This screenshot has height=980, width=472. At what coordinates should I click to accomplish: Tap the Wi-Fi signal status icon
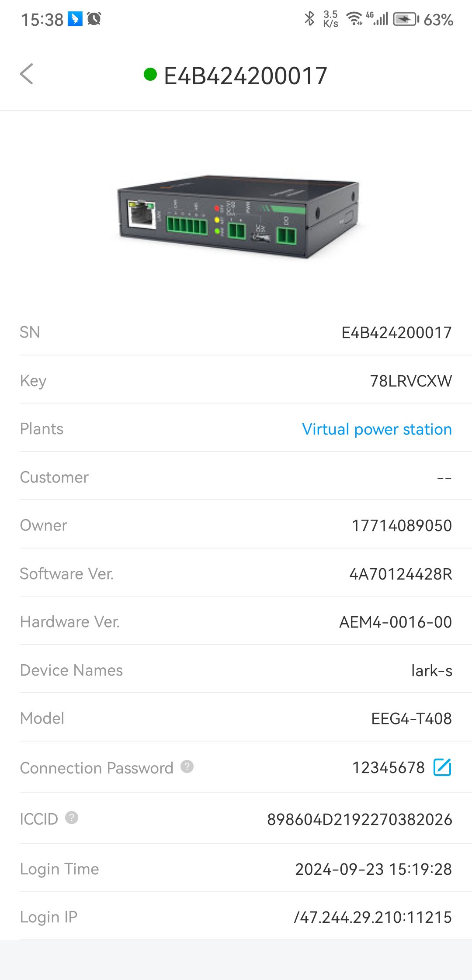(354, 19)
